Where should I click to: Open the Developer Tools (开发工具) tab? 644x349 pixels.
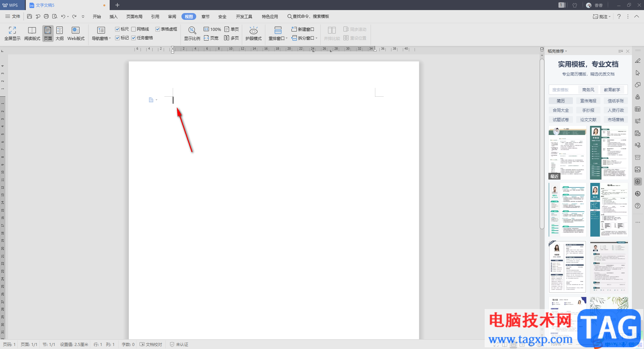[x=244, y=16]
